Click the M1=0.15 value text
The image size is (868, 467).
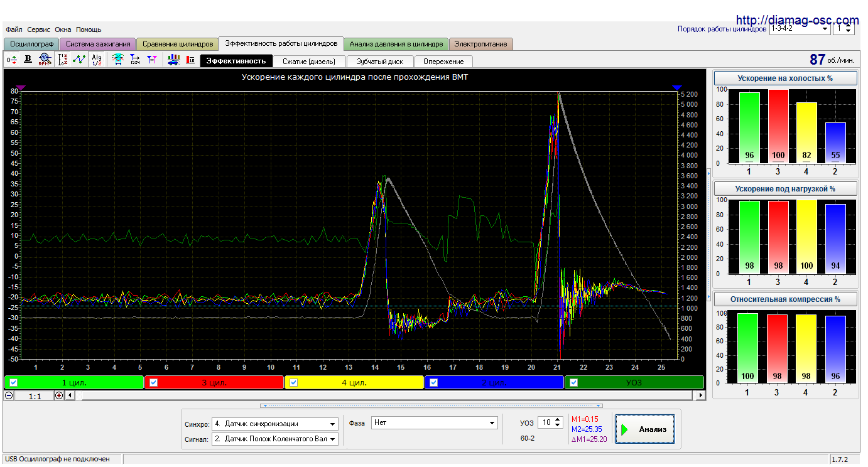[x=585, y=419]
